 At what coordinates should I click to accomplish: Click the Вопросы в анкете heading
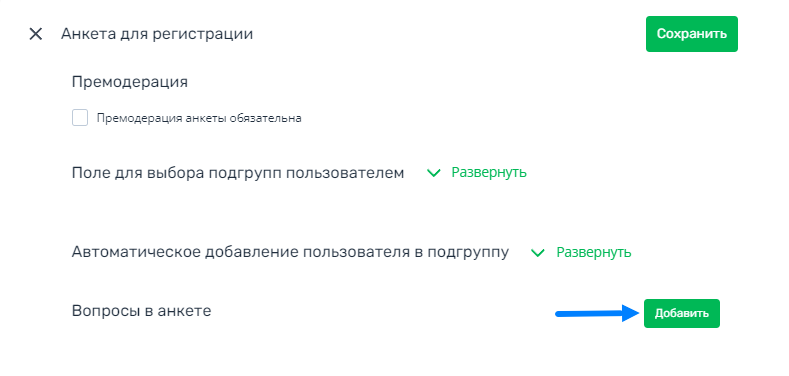point(141,311)
